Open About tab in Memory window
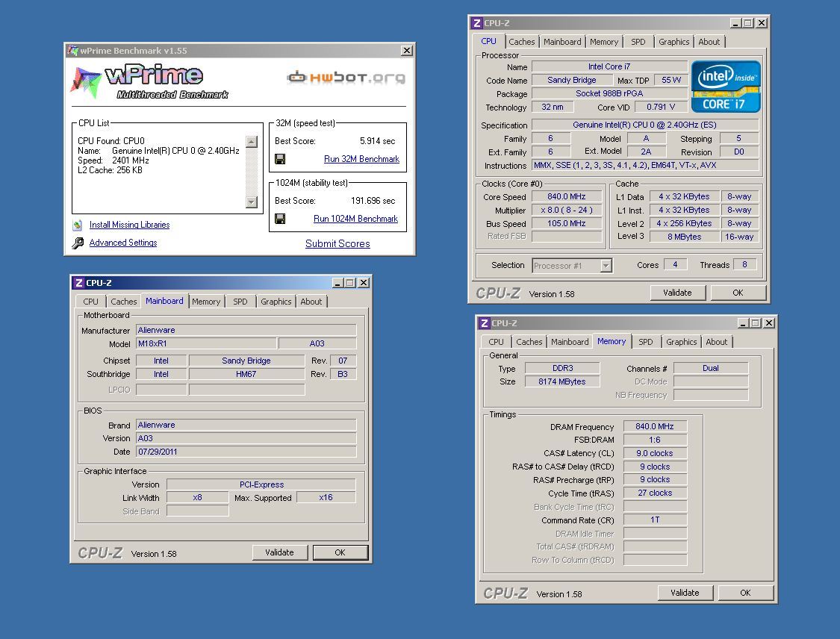The height and width of the screenshot is (639, 840). [x=717, y=342]
